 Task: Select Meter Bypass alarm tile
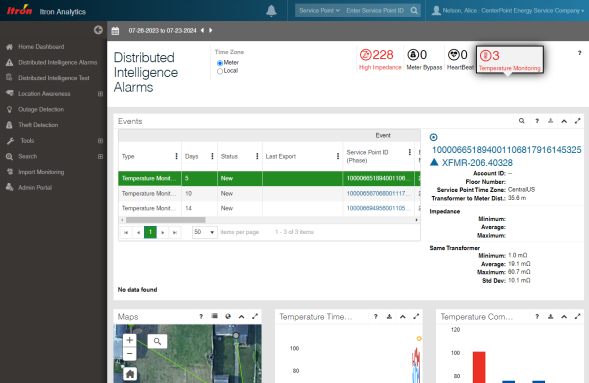[424, 59]
